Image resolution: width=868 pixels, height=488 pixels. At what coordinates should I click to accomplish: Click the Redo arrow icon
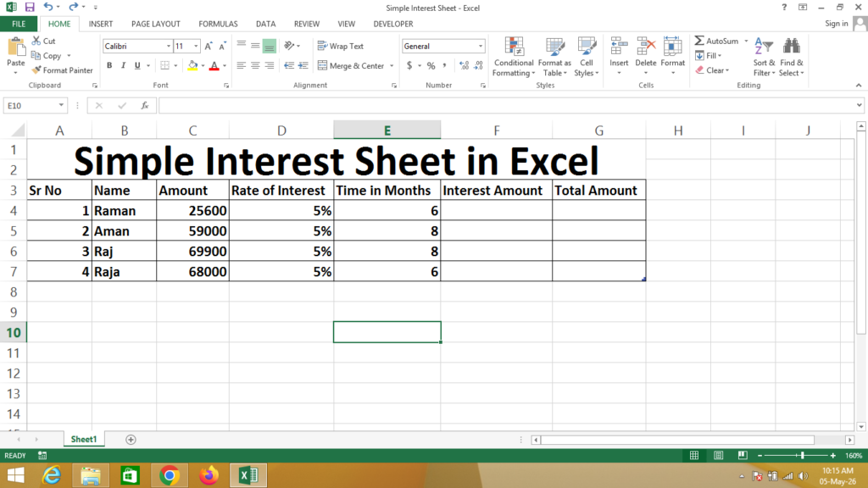pyautogui.click(x=73, y=7)
